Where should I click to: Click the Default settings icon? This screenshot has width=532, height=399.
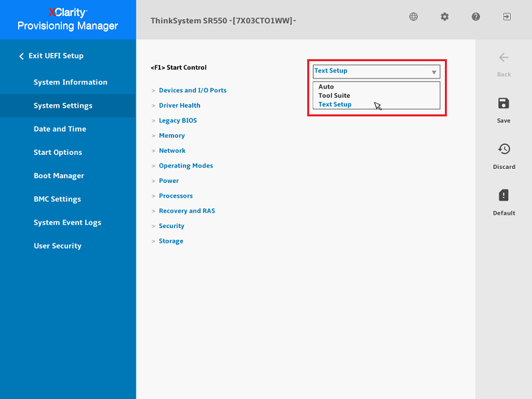coord(503,196)
